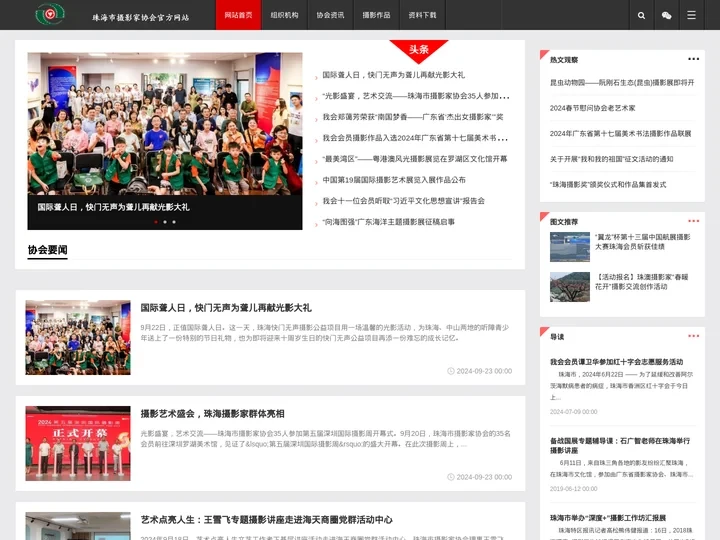This screenshot has width=720, height=540.
Task: Click thumbnail of the 国际聋人日 news article
Action: pyautogui.click(x=78, y=338)
